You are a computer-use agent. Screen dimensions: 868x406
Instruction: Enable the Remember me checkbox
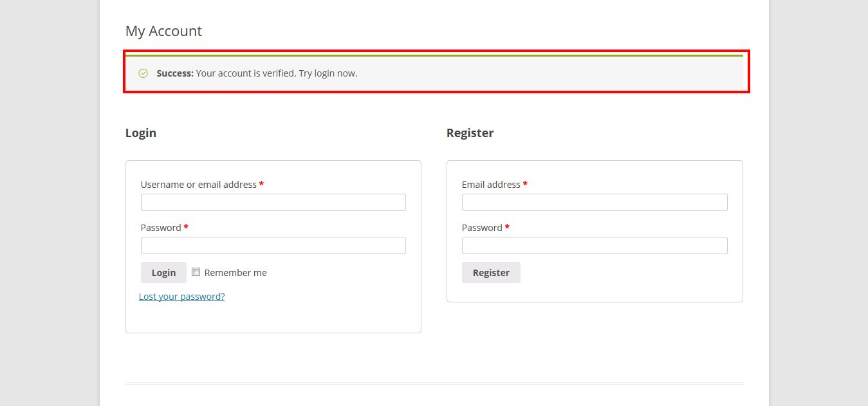(x=196, y=272)
